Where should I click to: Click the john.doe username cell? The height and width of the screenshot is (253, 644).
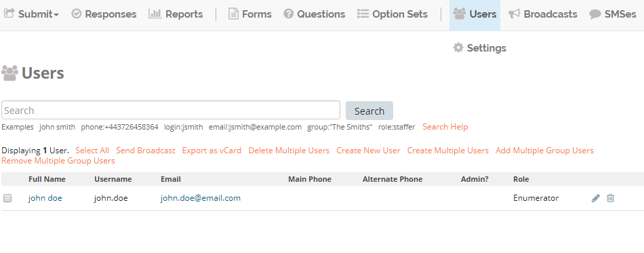[x=111, y=198]
